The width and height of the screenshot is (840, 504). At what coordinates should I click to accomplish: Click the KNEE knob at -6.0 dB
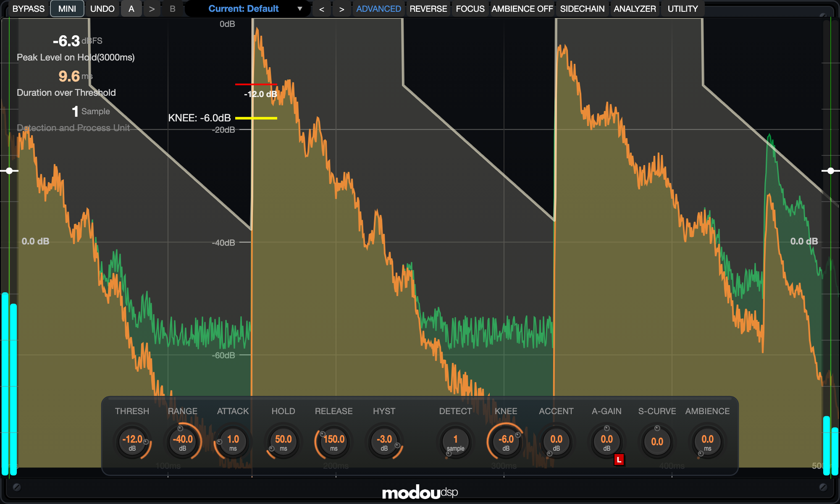[506, 442]
